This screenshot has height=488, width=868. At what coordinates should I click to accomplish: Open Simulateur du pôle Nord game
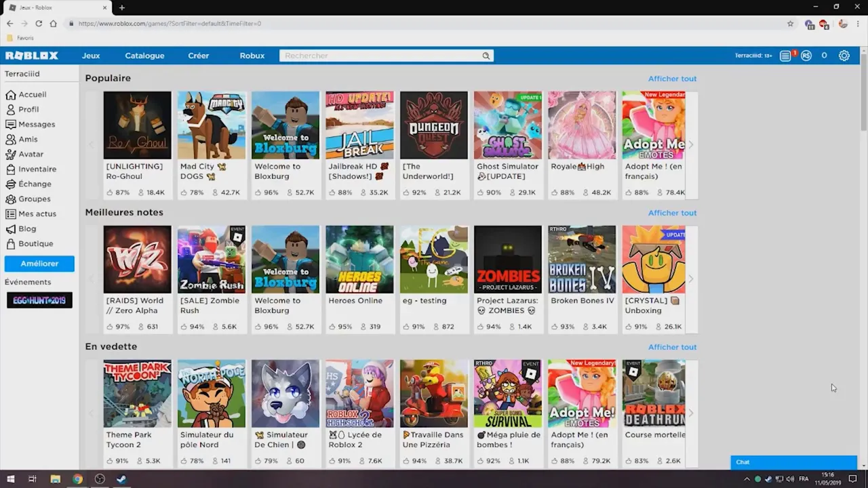pos(212,413)
